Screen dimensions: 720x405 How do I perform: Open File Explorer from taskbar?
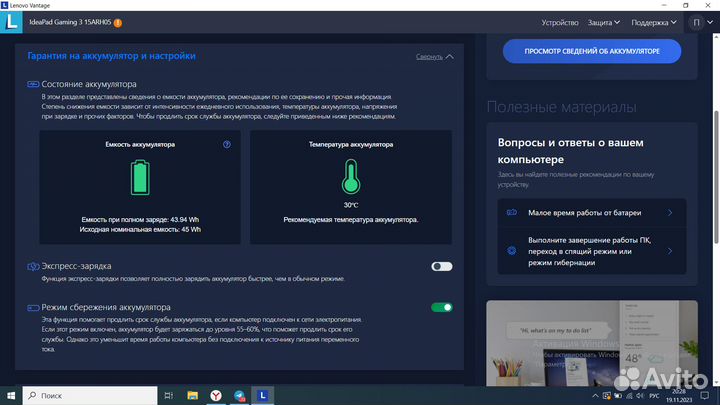[x=192, y=395]
